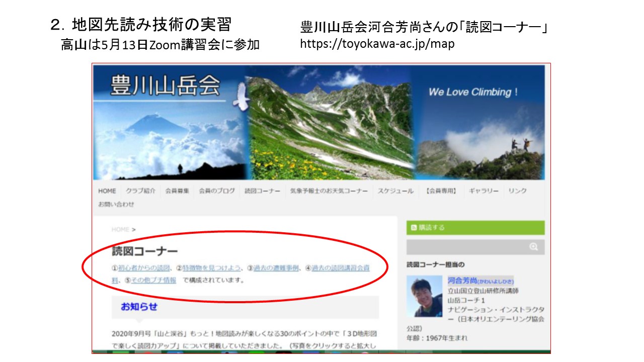Open the ギャラリー navigation item
This screenshot has height=362, width=644.
[x=484, y=191]
